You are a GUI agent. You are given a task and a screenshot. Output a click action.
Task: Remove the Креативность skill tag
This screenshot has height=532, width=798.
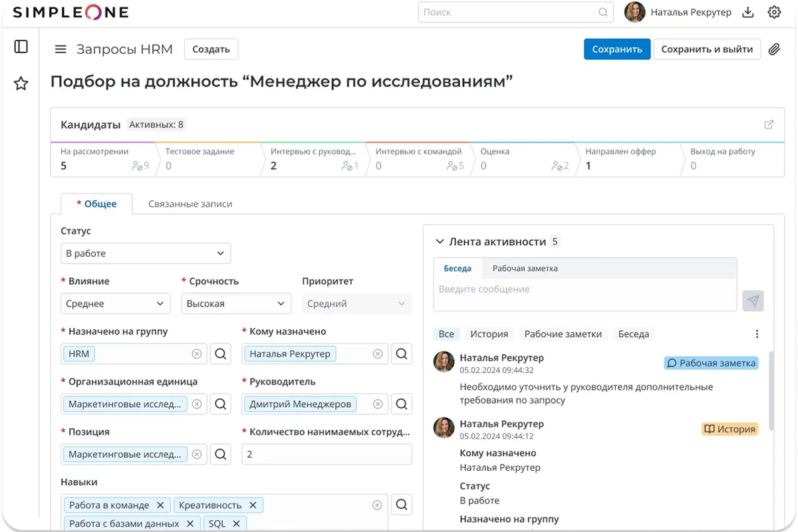[x=253, y=505]
